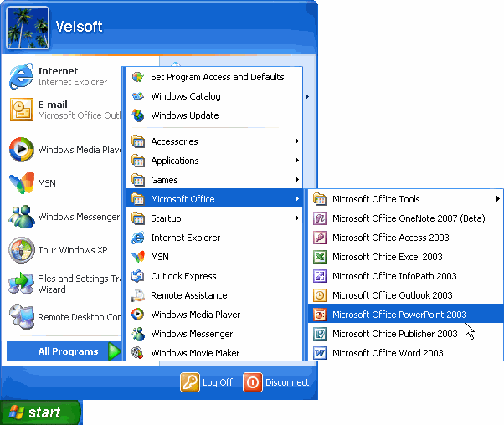Click the Excel 2003 icon
Screen dimensions: 504x425
click(320, 257)
